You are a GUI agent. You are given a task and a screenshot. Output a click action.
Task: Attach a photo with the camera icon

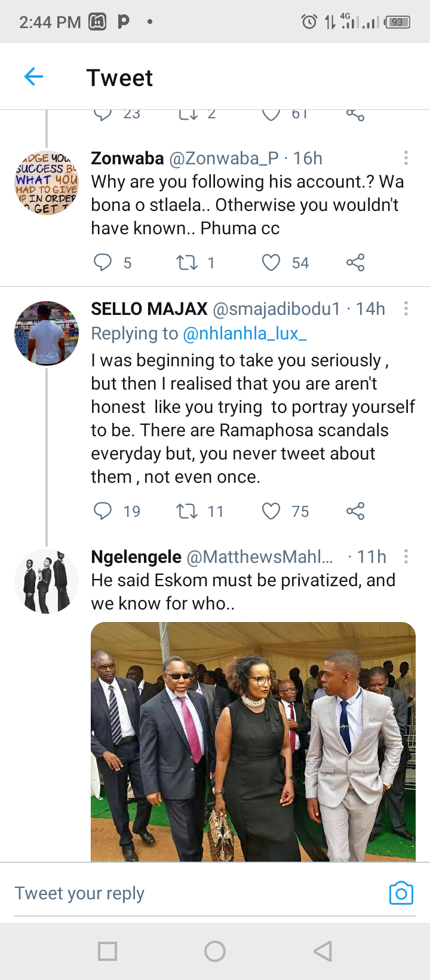401,893
